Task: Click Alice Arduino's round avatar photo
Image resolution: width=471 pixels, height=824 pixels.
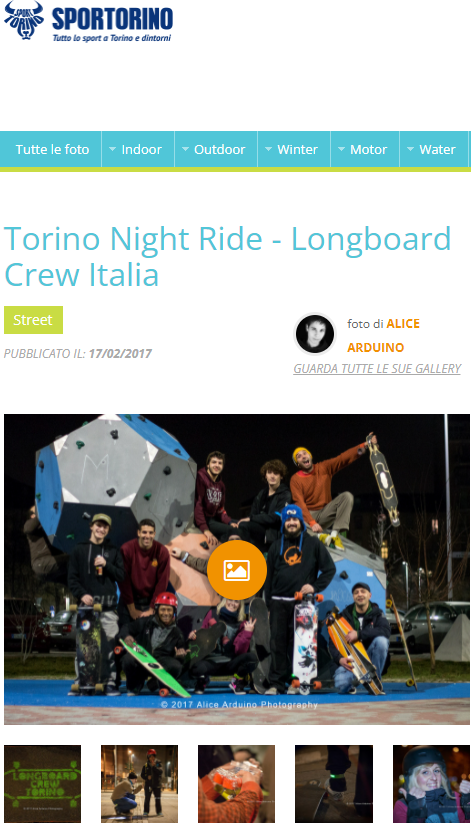Action: click(315, 334)
